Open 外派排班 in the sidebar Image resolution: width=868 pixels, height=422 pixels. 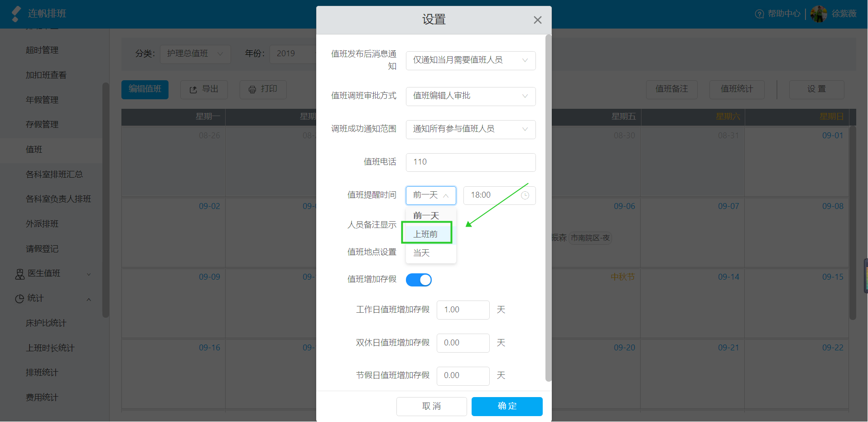42,224
